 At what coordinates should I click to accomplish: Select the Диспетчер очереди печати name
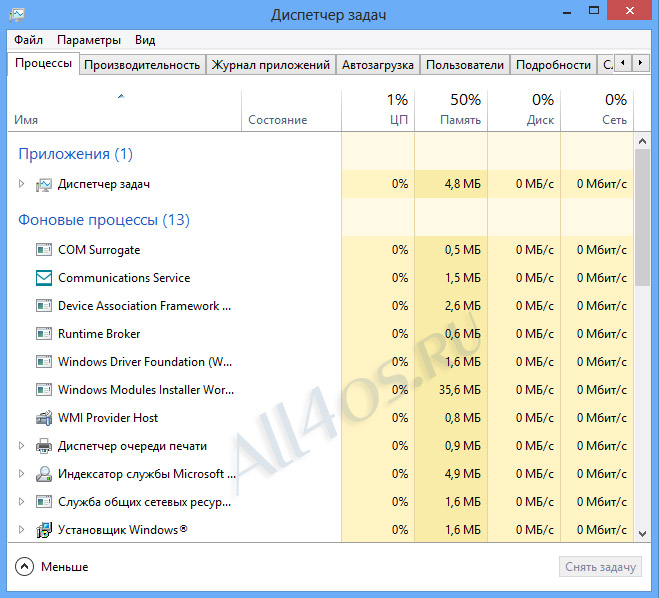point(132,446)
